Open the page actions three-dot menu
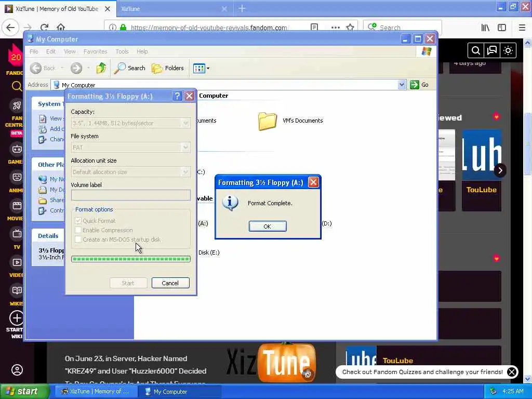Image resolution: width=532 pixels, height=399 pixels. (335, 28)
